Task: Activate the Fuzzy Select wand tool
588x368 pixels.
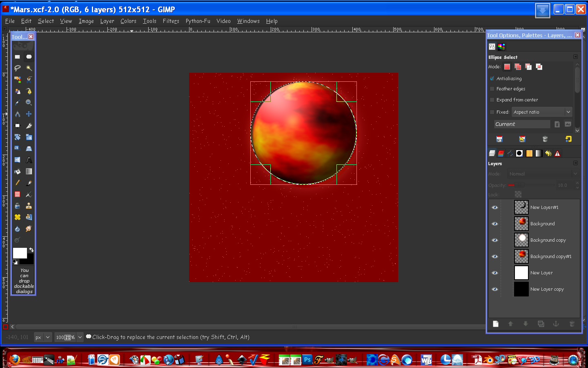Action: coord(29,68)
